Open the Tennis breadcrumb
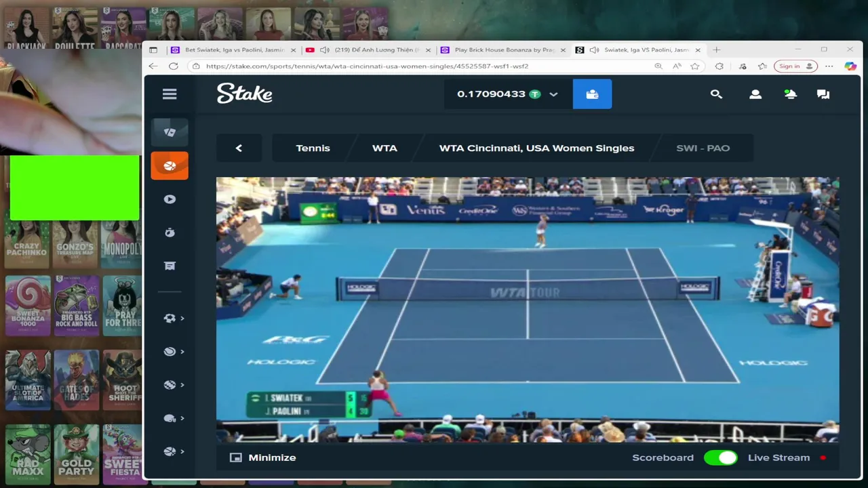This screenshot has width=868, height=488. pos(313,148)
